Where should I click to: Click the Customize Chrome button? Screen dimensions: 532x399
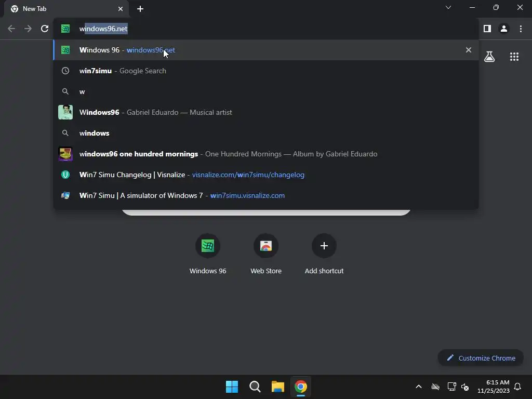tap(481, 358)
